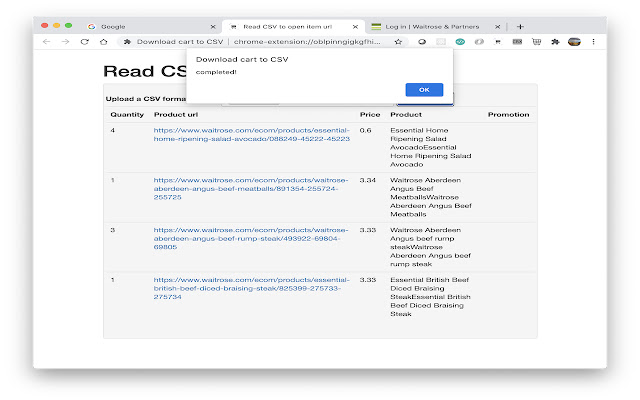Click the profile avatar icon
The width and height of the screenshot is (640, 400).
pyautogui.click(x=574, y=42)
